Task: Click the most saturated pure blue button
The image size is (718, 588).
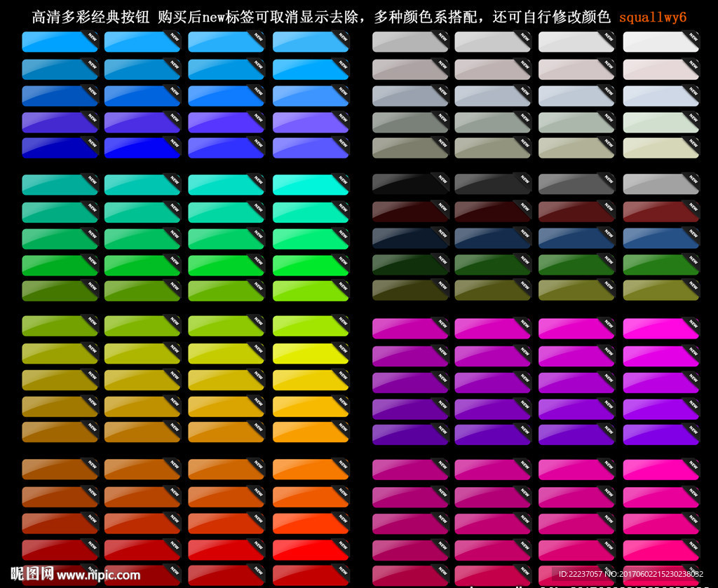Action: tap(142, 148)
